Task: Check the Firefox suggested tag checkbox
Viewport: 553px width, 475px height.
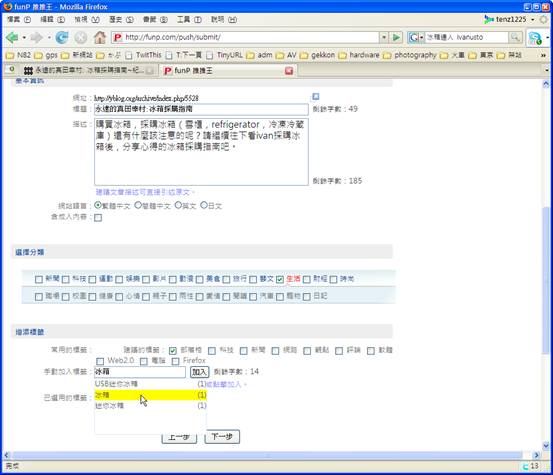Action: click(175, 361)
